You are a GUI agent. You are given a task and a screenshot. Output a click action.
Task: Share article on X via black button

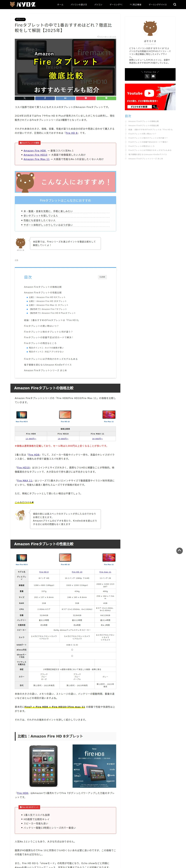point(25,98)
